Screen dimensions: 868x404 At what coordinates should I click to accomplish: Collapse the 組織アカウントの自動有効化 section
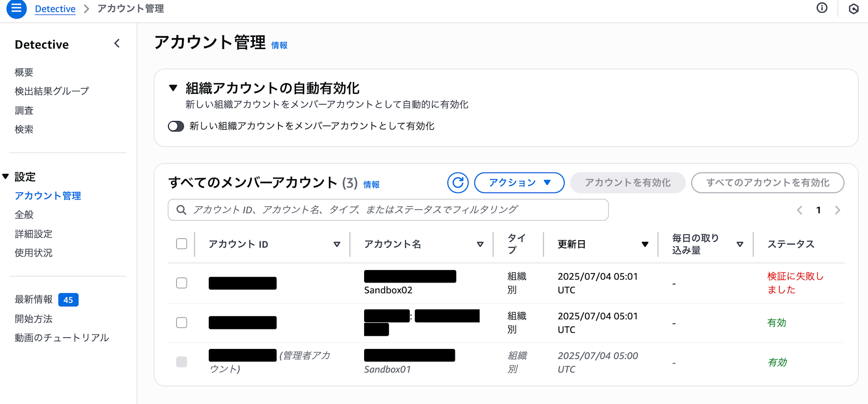(x=173, y=88)
